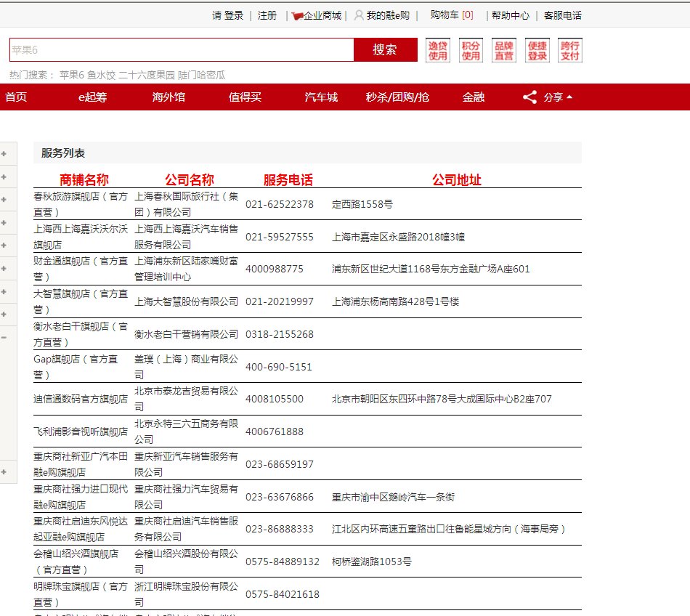Click the 逸贷使用 icon
This screenshot has height=616, width=690.
pos(437,50)
